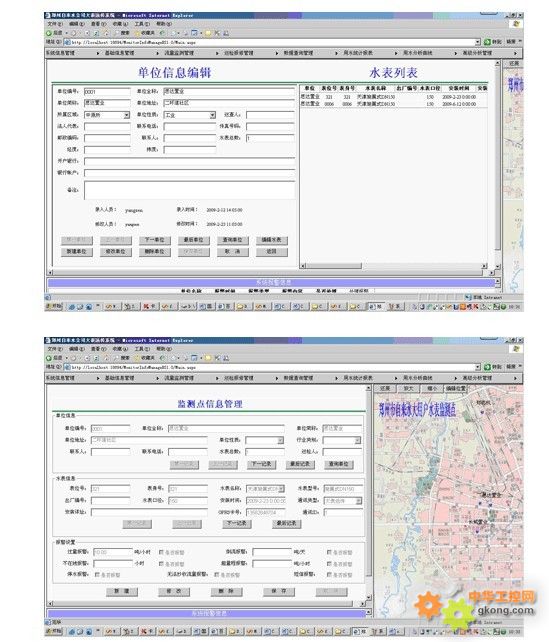Expand address bar dropdown in 单位信息编辑 window
549x642 pixels.
477,42
